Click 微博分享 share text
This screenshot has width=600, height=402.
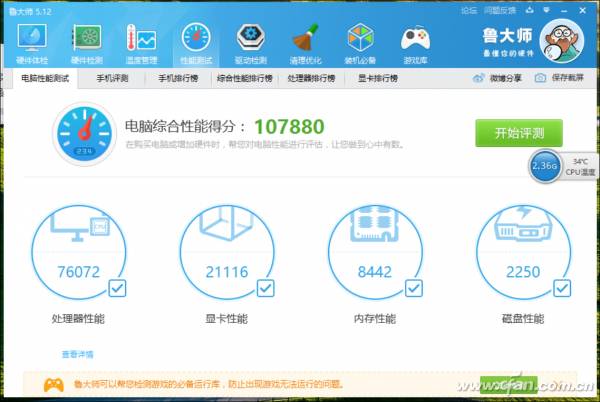point(505,78)
